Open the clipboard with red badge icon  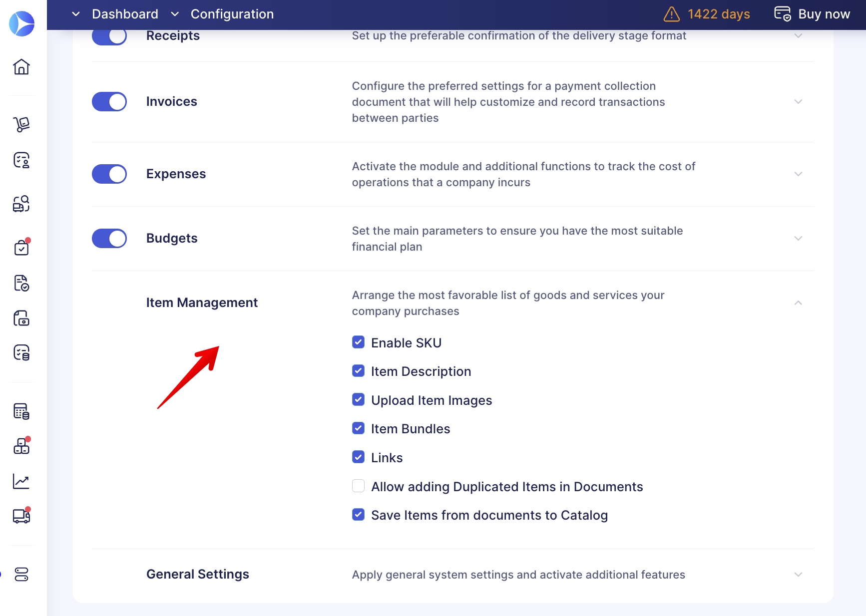point(21,248)
